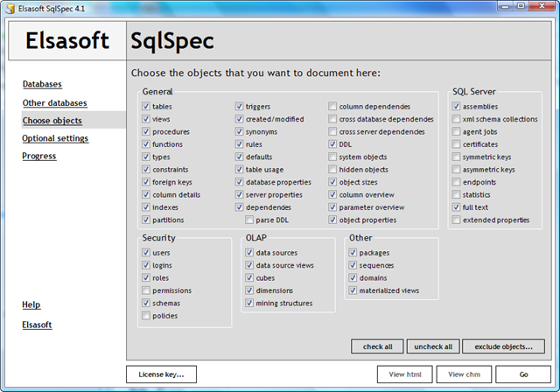Toggle the views checkbox
This screenshot has width=560, height=392.
click(146, 118)
